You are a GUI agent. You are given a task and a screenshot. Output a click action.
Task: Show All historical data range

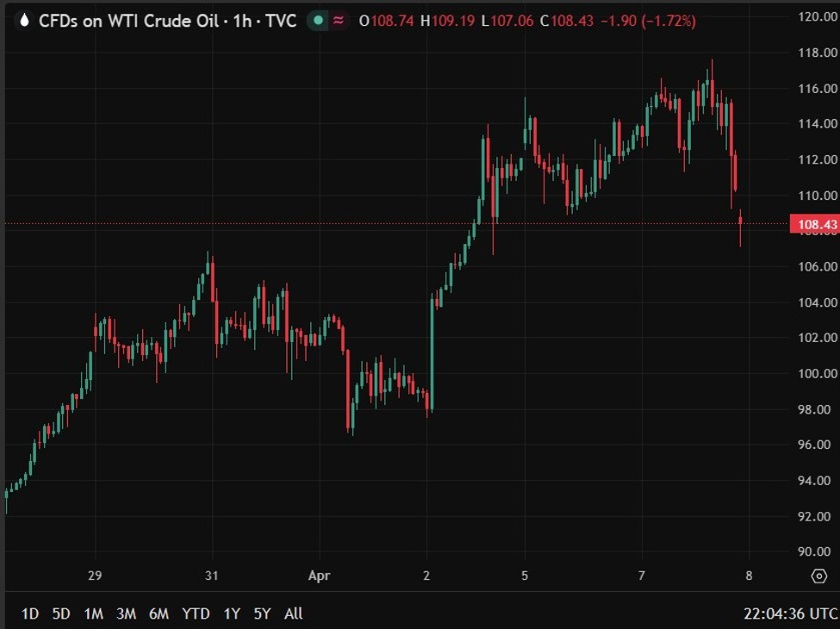click(x=293, y=613)
